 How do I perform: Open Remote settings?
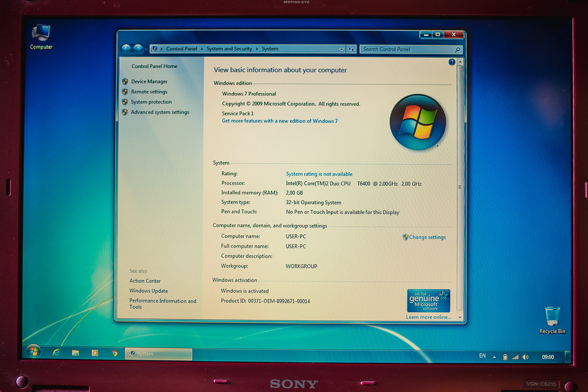(x=149, y=92)
